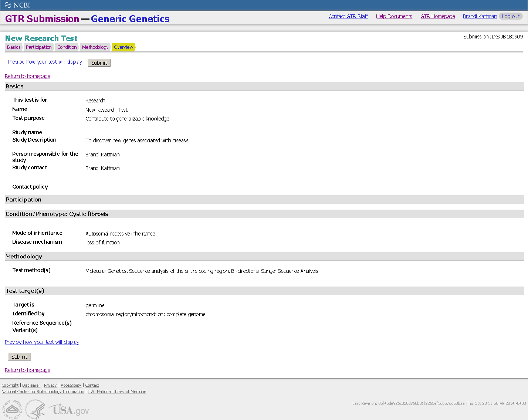Click 'chromosomal region/mitochondrion: complete genome' text
This screenshot has height=420, width=528.
click(x=145, y=314)
